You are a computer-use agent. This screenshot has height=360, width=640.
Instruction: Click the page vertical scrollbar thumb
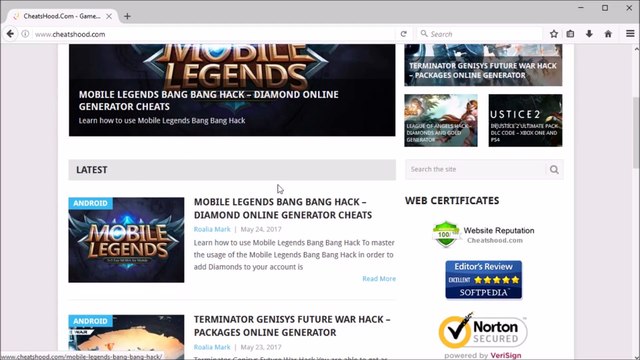[x=636, y=133]
